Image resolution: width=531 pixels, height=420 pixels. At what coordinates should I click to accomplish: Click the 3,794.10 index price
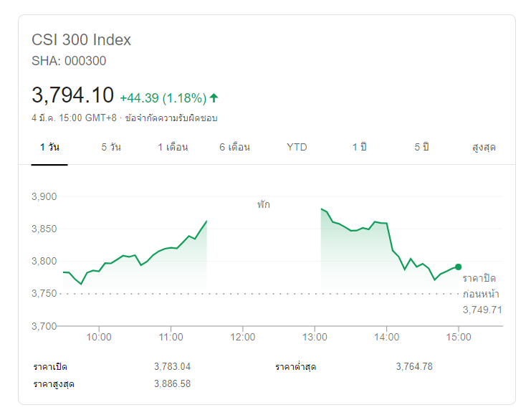(x=72, y=95)
